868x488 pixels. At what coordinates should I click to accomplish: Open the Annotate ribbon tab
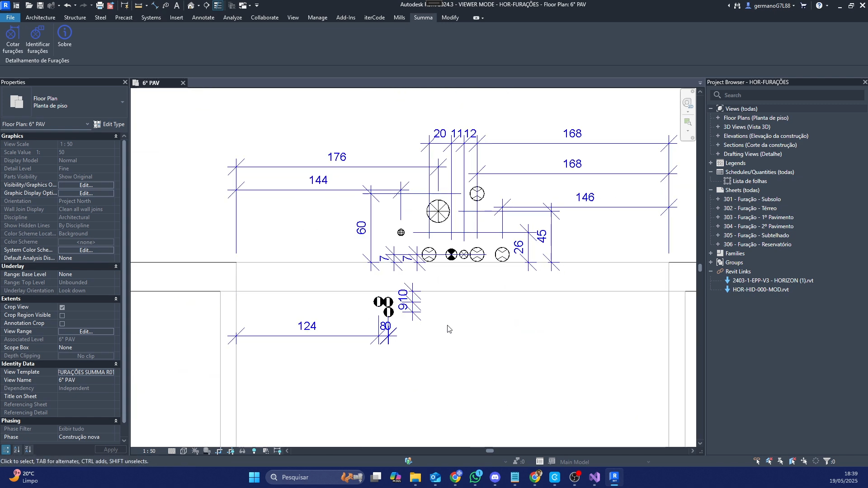(x=203, y=18)
